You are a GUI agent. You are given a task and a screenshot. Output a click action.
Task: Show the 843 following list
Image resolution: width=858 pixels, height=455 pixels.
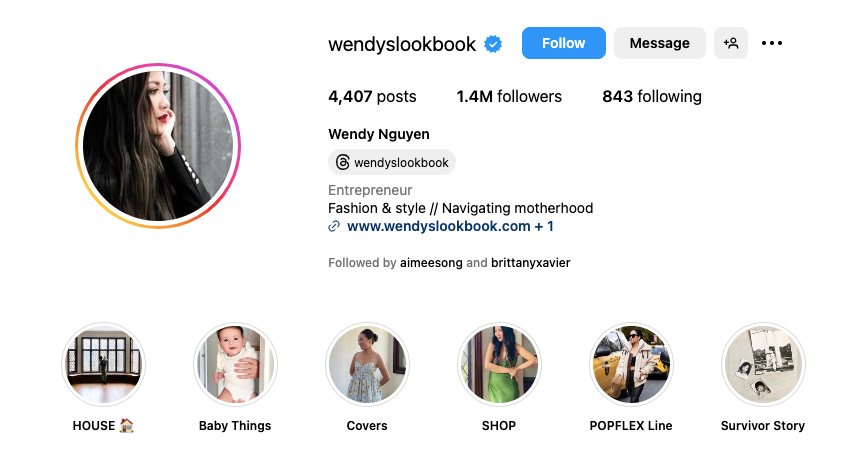(652, 97)
